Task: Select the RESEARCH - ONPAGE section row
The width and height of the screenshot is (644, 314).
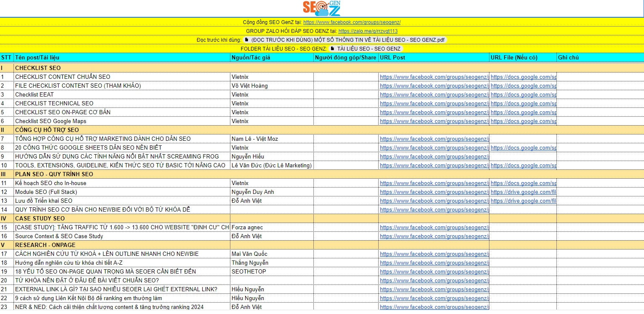Action: pyautogui.click(x=322, y=245)
